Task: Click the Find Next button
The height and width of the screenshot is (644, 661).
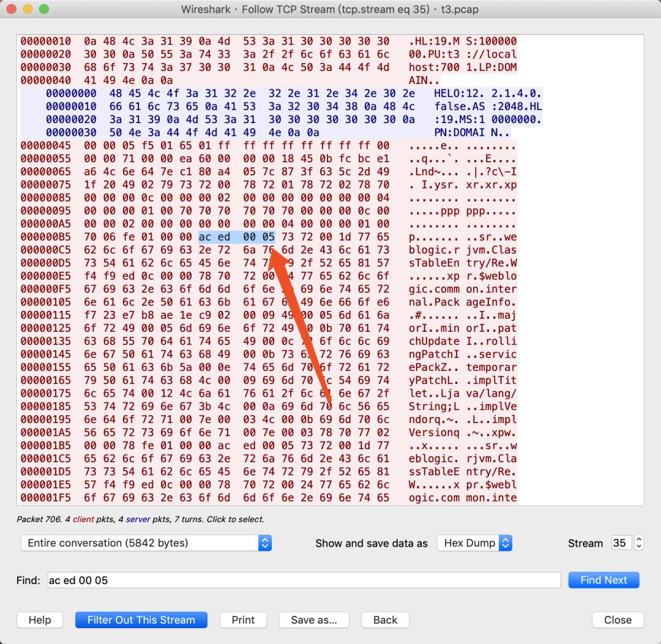Action: [x=603, y=580]
